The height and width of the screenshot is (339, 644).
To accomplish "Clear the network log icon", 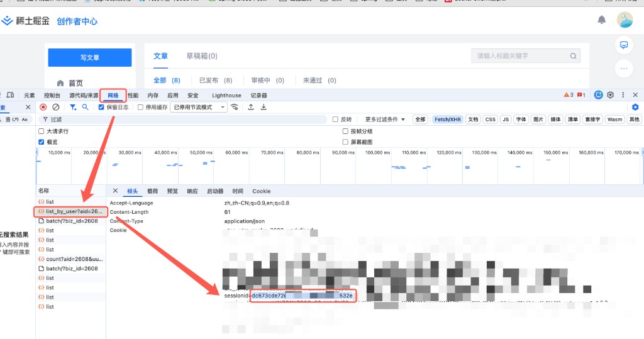I will [56, 108].
